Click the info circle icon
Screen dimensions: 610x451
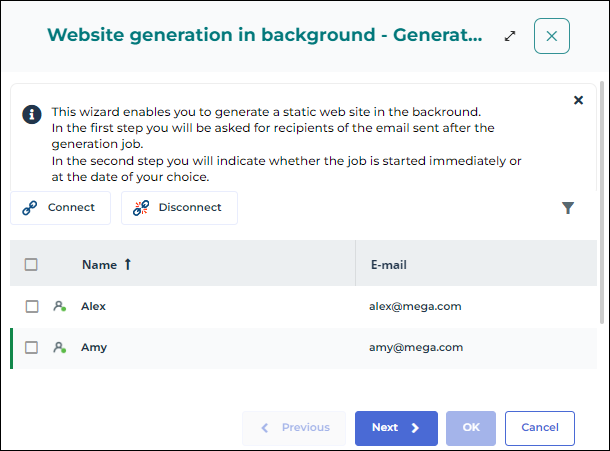click(31, 113)
